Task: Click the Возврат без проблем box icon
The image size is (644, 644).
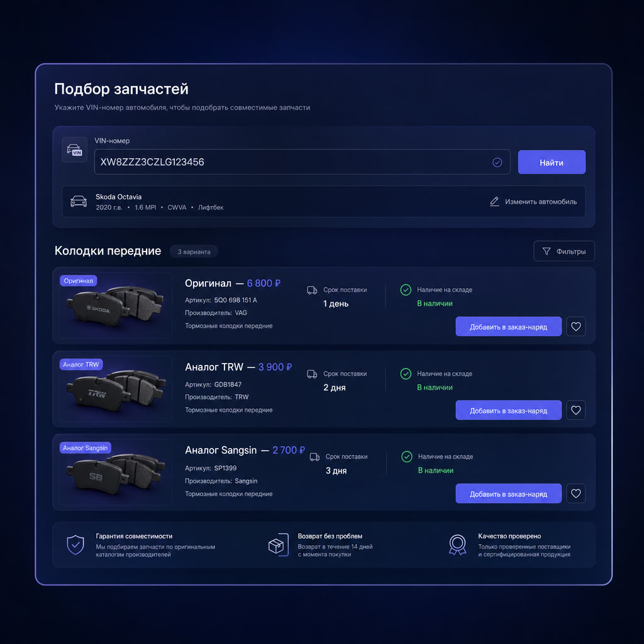Action: click(x=279, y=545)
